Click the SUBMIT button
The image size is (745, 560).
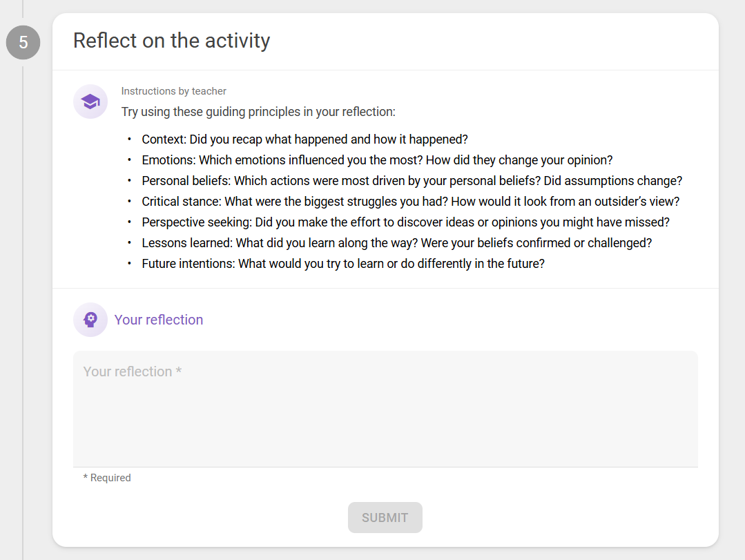click(x=385, y=517)
